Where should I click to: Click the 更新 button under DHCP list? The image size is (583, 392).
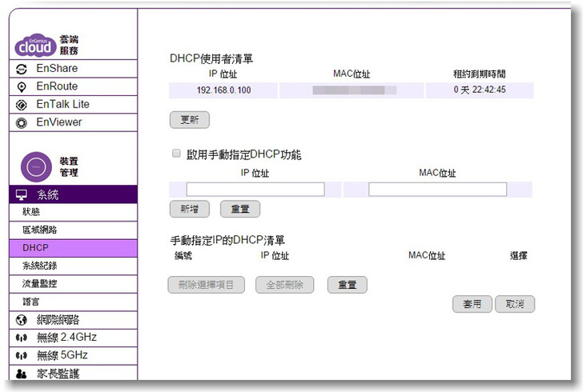click(x=190, y=120)
